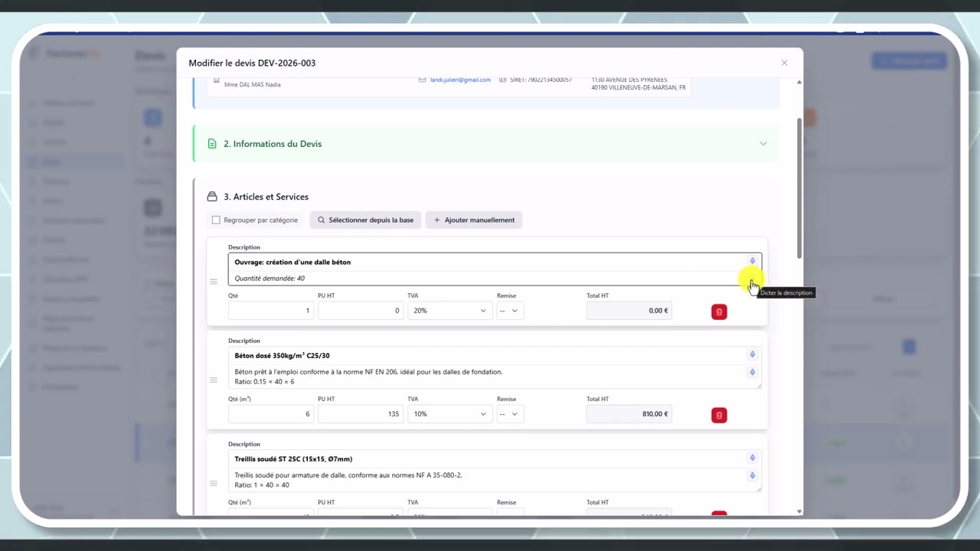
Task: Click the Articles et Services box icon
Action: [212, 197]
